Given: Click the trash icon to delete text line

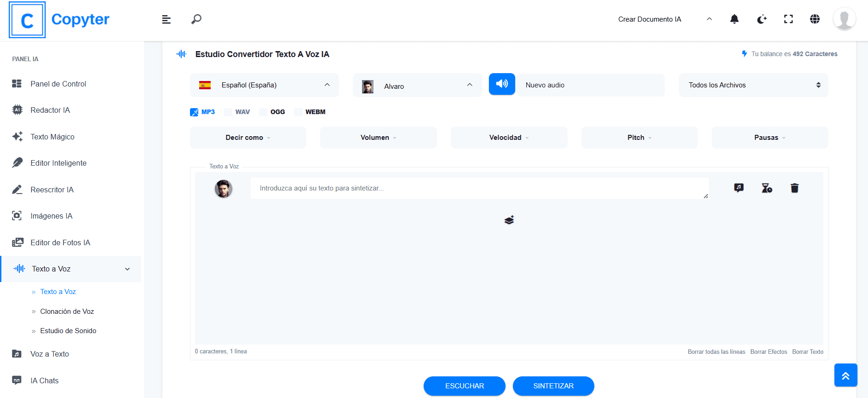Looking at the screenshot, I should (x=794, y=188).
